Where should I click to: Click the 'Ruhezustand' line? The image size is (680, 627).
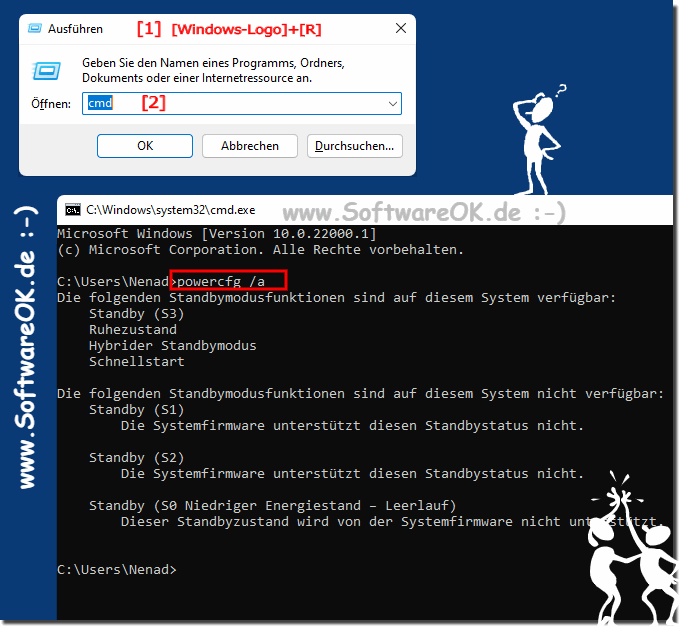coord(133,330)
